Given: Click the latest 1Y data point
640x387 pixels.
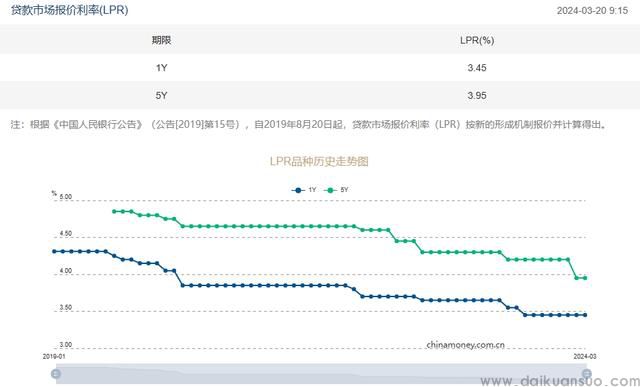Looking at the screenshot, I should pyautogui.click(x=585, y=315).
